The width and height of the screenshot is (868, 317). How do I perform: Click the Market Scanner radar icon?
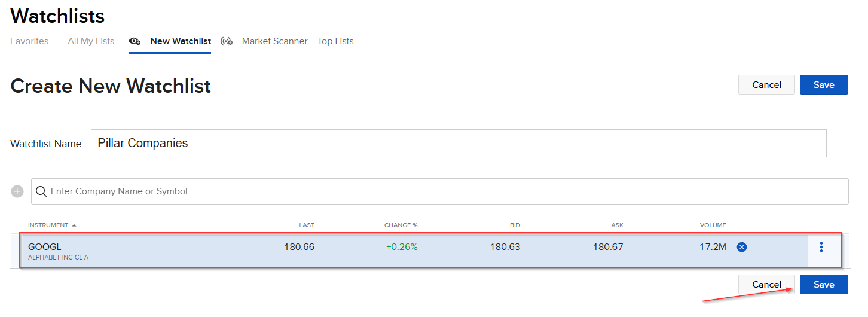[227, 41]
